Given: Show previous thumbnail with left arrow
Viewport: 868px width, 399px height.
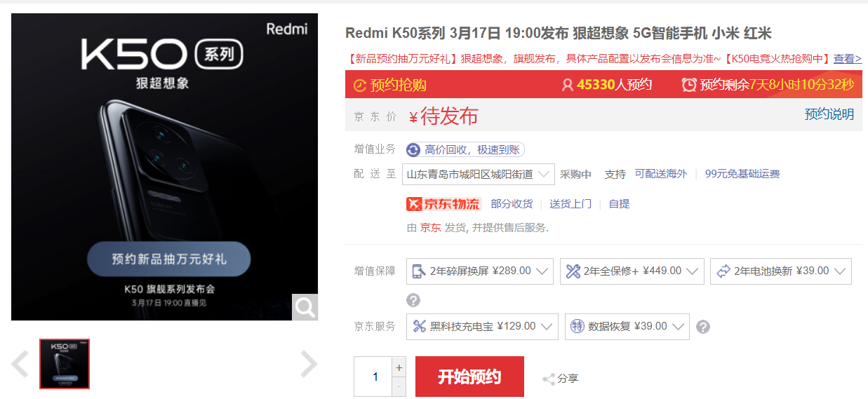Looking at the screenshot, I should pos(20,364).
